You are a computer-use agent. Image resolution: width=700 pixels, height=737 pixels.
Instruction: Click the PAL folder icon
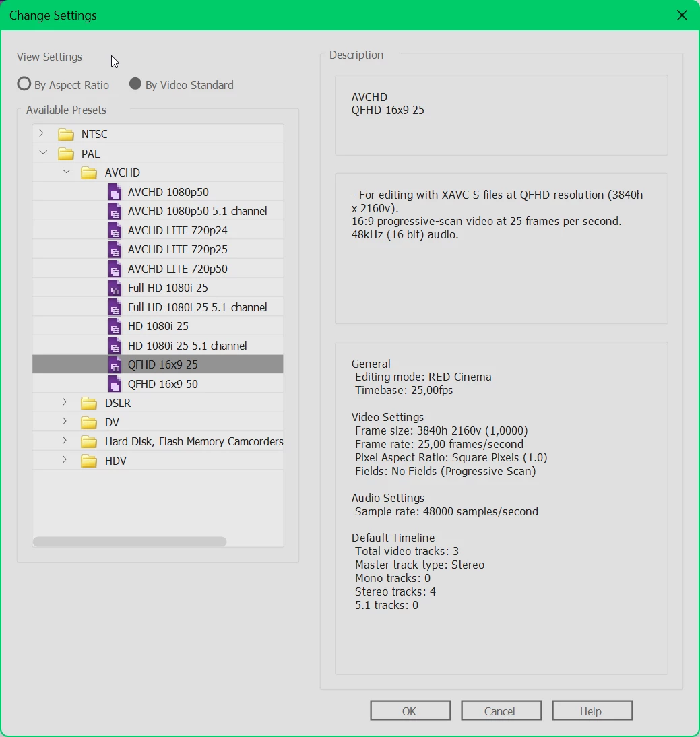[x=66, y=154]
